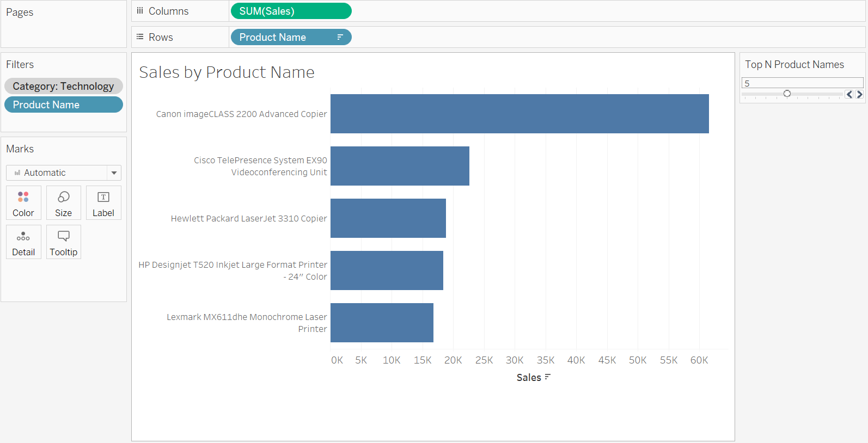Click the Hewlett Packard LaserJet 3310 bar

pyautogui.click(x=388, y=218)
